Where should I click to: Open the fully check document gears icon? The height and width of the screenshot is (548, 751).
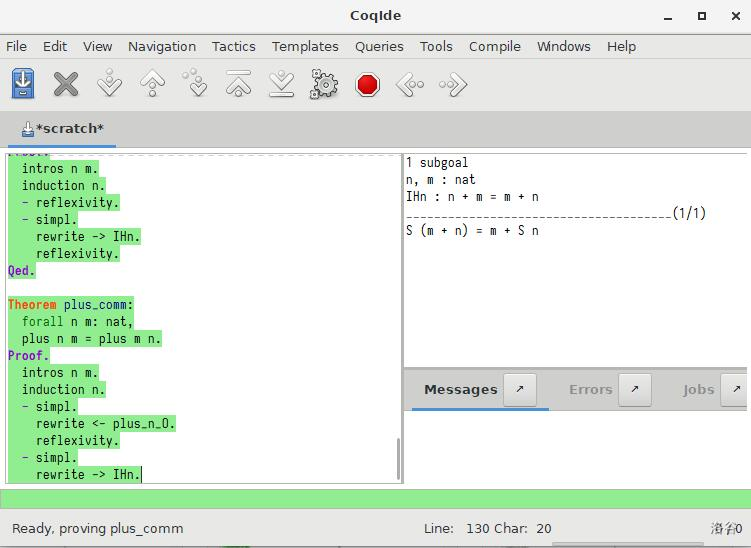324,85
